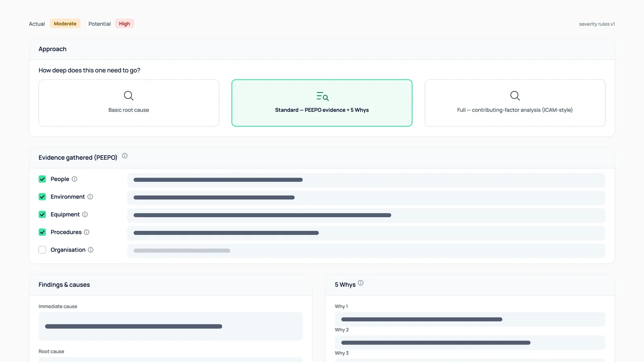Uncheck the Procedures evidence checkbox
Image resolution: width=644 pixels, height=362 pixels.
click(x=42, y=232)
